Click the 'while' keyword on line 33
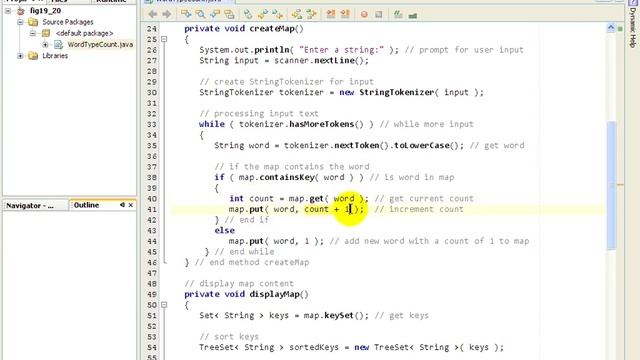The width and height of the screenshot is (640, 360). (211, 124)
